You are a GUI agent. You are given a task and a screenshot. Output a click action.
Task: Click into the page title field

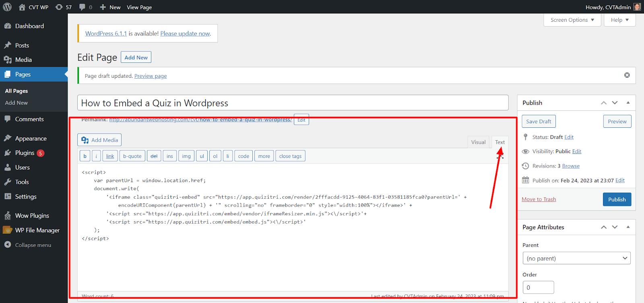pyautogui.click(x=293, y=103)
